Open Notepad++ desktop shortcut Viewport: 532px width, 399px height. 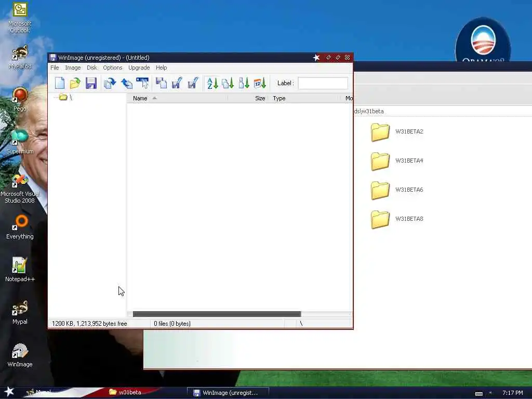pos(20,270)
